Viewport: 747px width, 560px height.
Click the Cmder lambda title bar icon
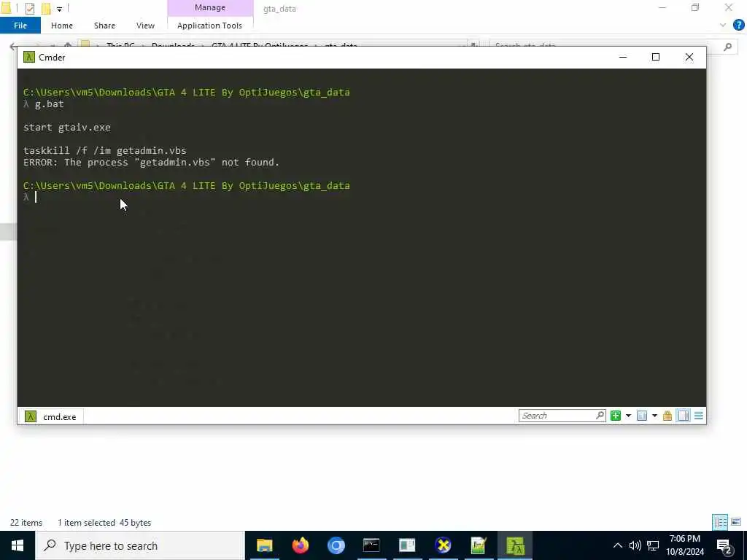tap(29, 57)
